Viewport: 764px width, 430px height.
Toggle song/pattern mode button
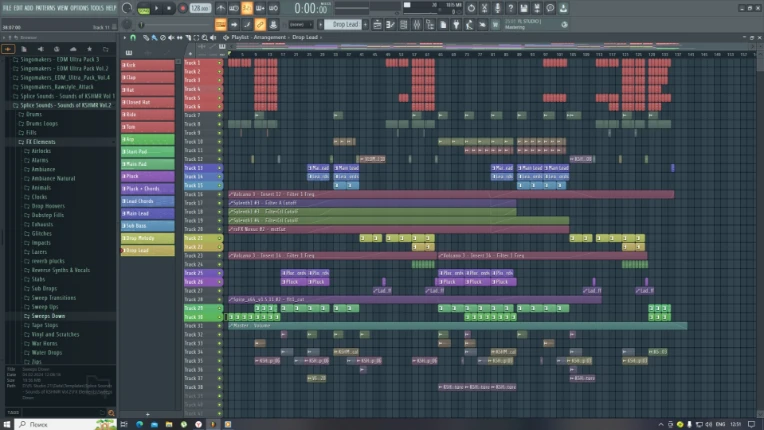144,8
